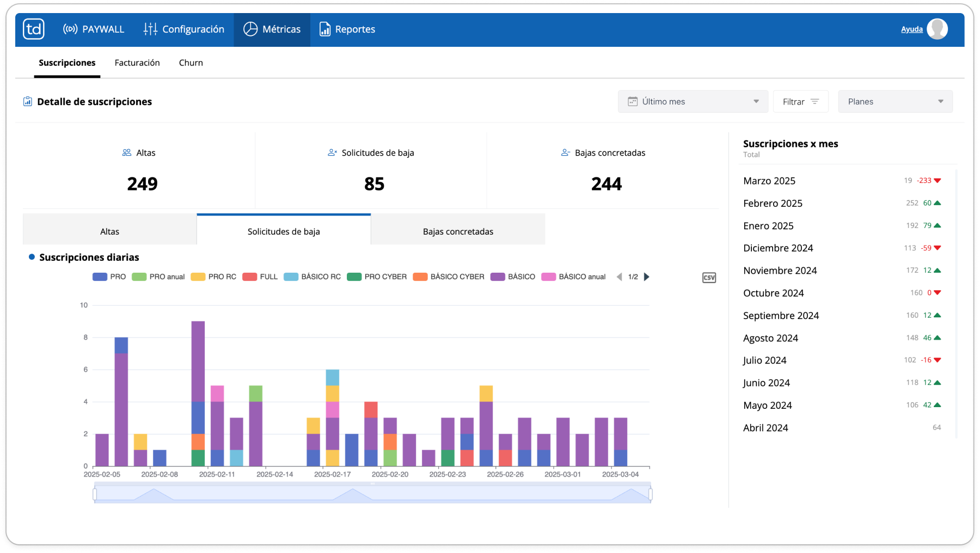Toggle the BÁSICO anual legend series
The height and width of the screenshot is (553, 980).
573,277
